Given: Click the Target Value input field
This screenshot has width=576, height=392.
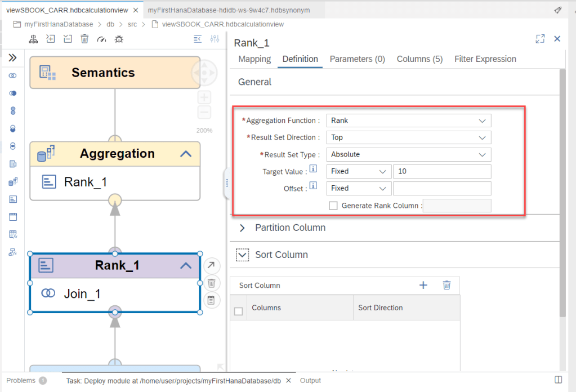Looking at the screenshot, I should [441, 171].
